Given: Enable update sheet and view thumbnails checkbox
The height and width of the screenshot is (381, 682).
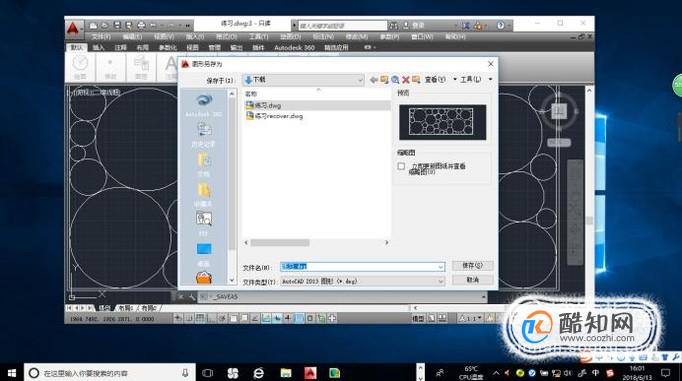Looking at the screenshot, I should tap(401, 166).
